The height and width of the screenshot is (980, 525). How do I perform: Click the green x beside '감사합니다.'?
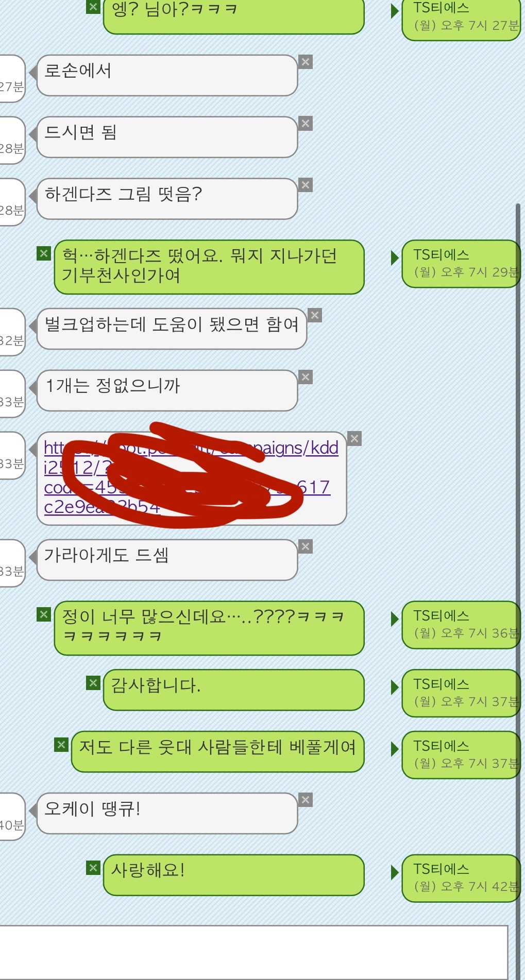93,683
